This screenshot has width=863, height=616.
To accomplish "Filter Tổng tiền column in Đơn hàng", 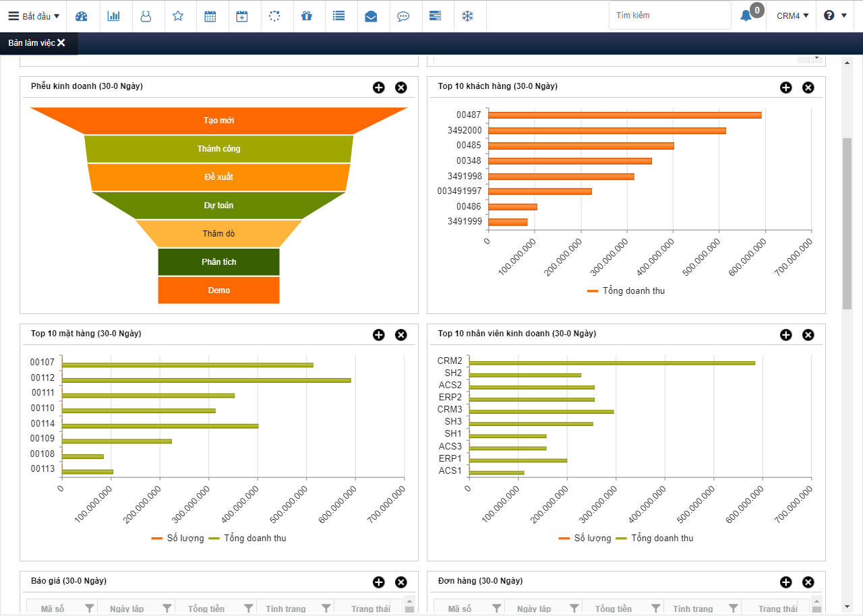I will click(655, 609).
